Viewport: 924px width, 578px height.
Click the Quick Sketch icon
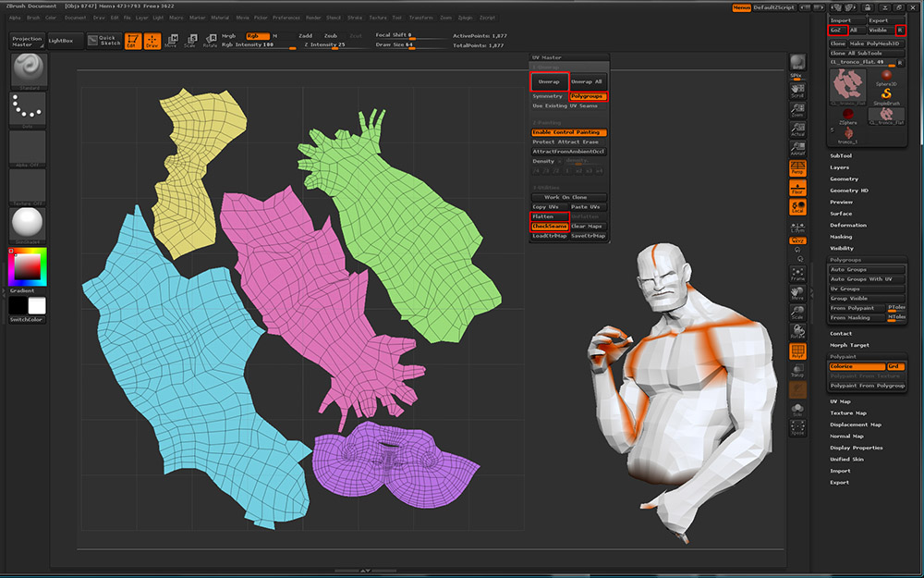[x=104, y=41]
